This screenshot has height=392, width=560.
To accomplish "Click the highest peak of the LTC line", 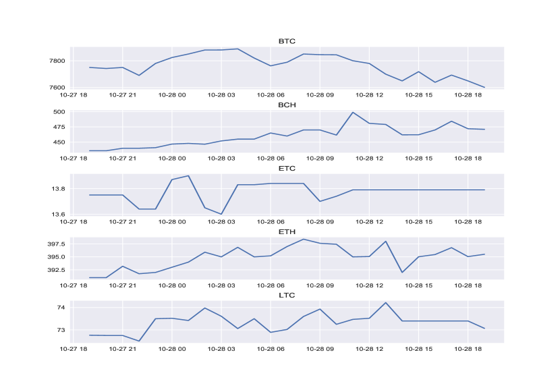I will click(385, 302).
